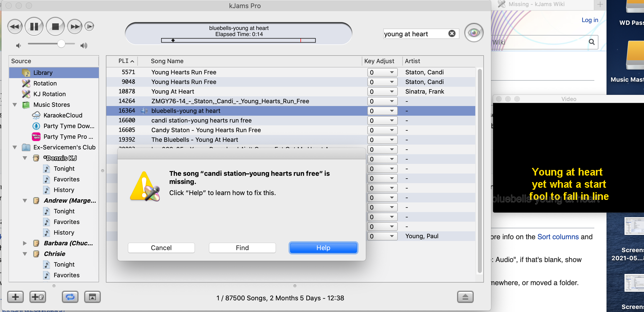Open Key Adjust dropdown for bluebells-young at heart
This screenshot has height=312, width=644.
click(382, 111)
